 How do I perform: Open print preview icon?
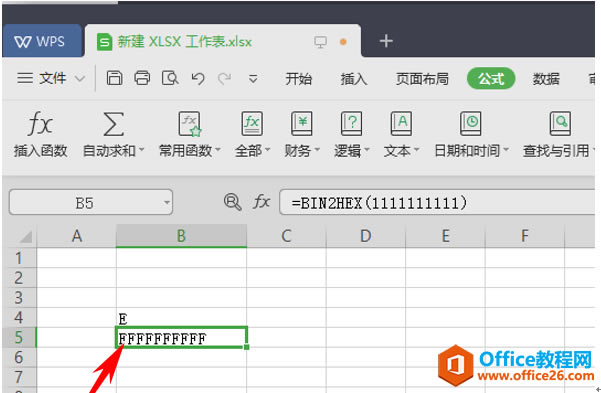[170, 78]
